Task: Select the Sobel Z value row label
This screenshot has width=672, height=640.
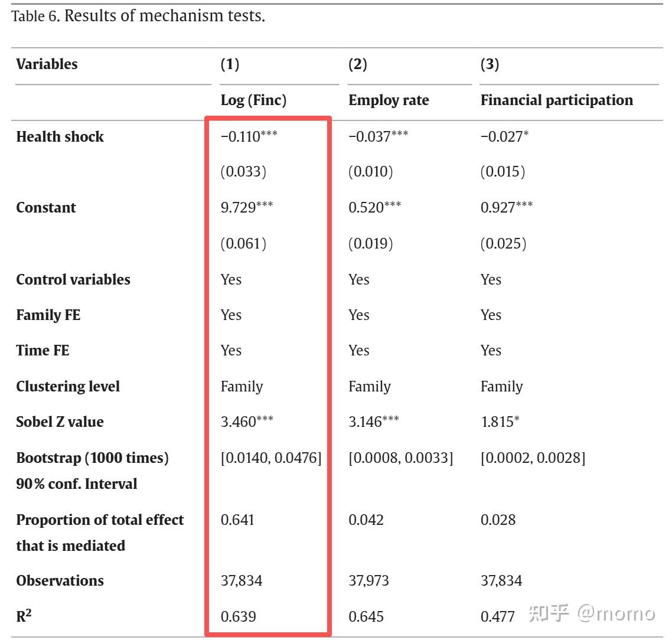Action: pyautogui.click(x=60, y=422)
